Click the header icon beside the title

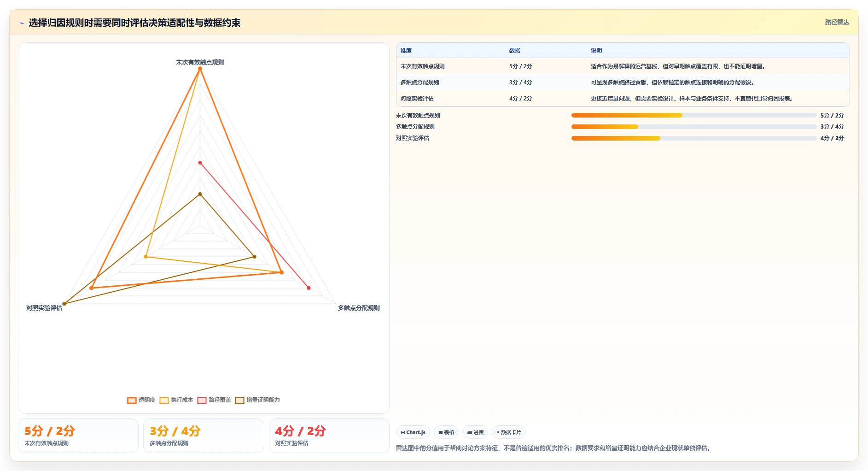point(22,23)
